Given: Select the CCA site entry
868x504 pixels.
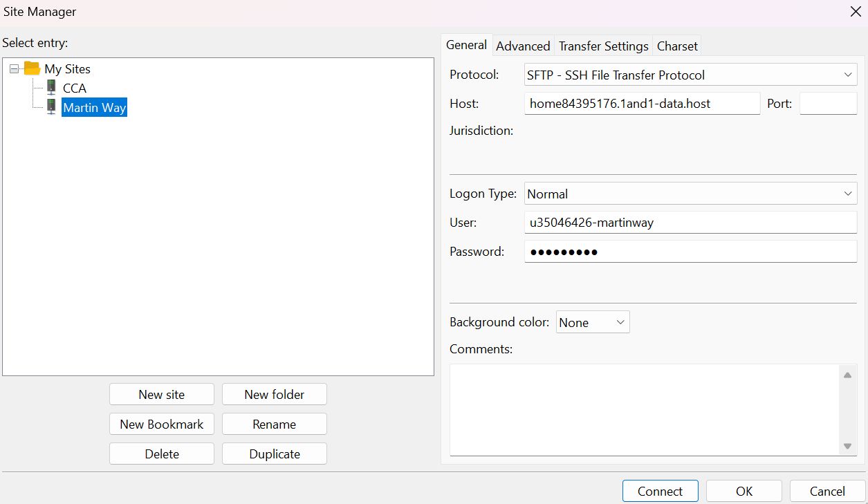Looking at the screenshot, I should 75,88.
